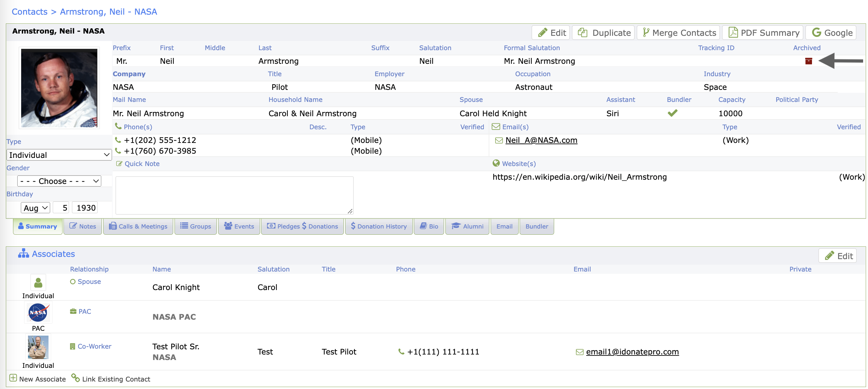Screen dimensions: 868x389
Task: Click the green individual icon for Carol Knight
Action: point(38,282)
